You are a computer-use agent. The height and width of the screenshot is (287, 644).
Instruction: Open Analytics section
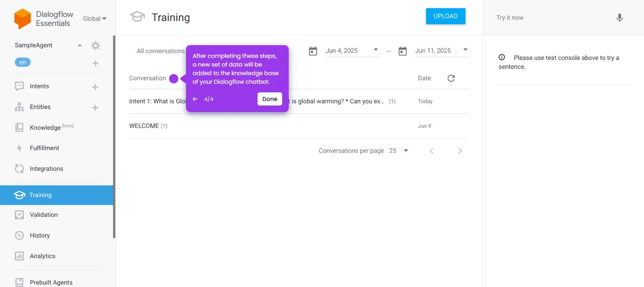[43, 256]
